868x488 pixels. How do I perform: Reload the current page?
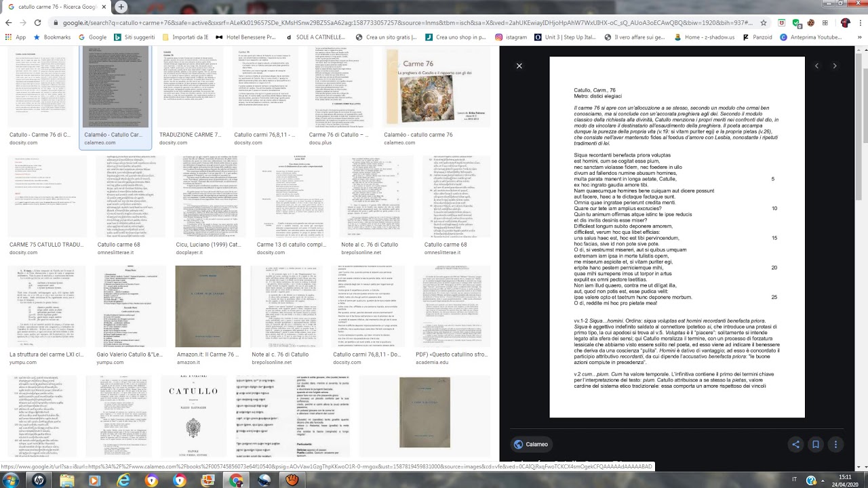(38, 22)
